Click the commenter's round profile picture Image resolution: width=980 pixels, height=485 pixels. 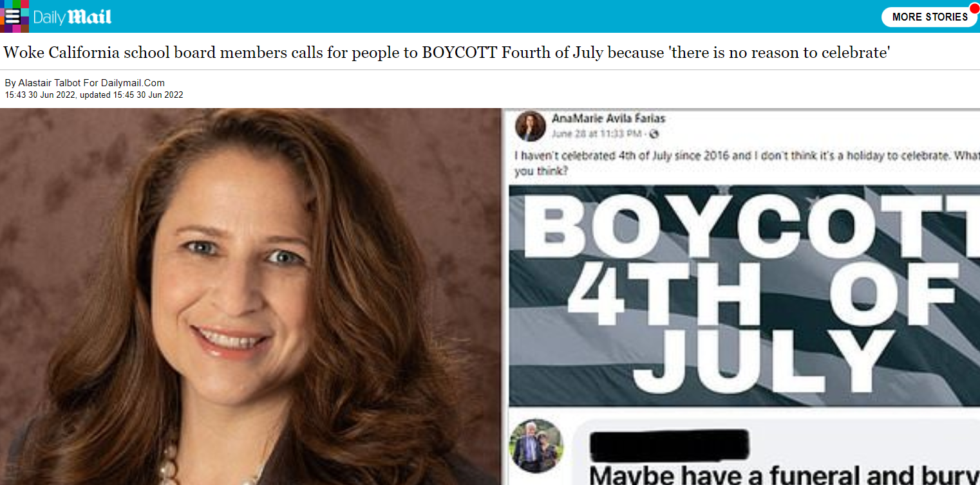tap(536, 446)
